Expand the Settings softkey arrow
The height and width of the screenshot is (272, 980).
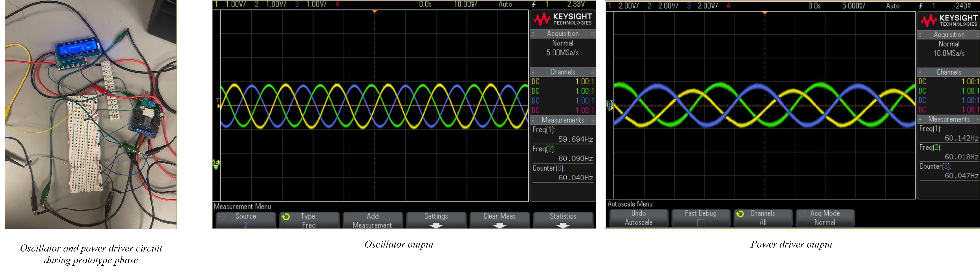436,226
